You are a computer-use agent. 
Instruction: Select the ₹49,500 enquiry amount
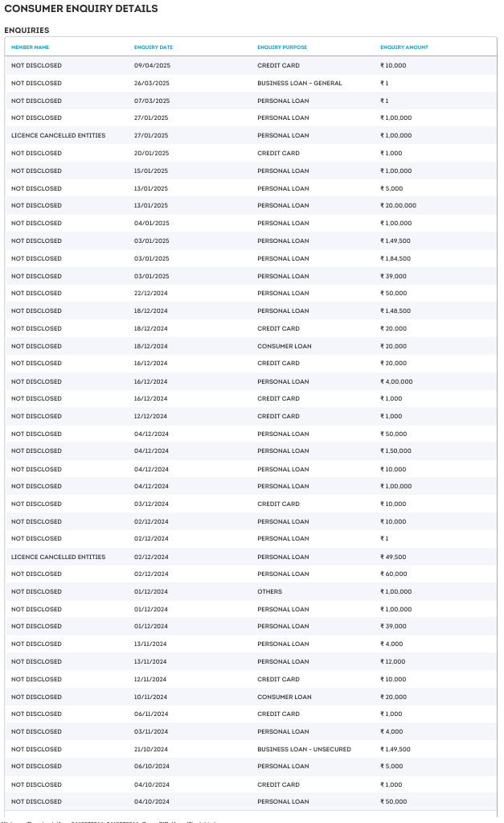coord(393,557)
